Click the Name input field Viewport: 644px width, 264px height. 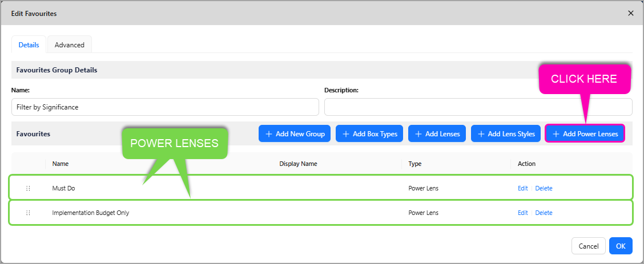pyautogui.click(x=164, y=107)
